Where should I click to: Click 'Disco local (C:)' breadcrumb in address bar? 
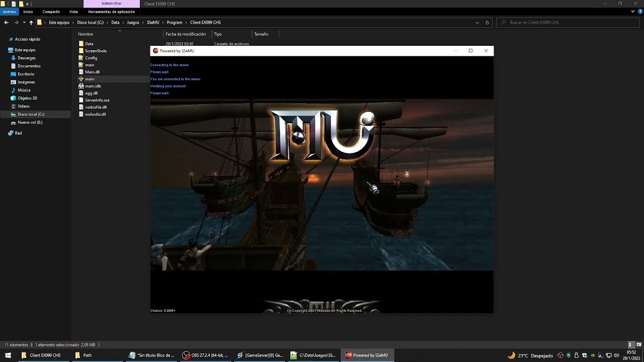pos(90,23)
